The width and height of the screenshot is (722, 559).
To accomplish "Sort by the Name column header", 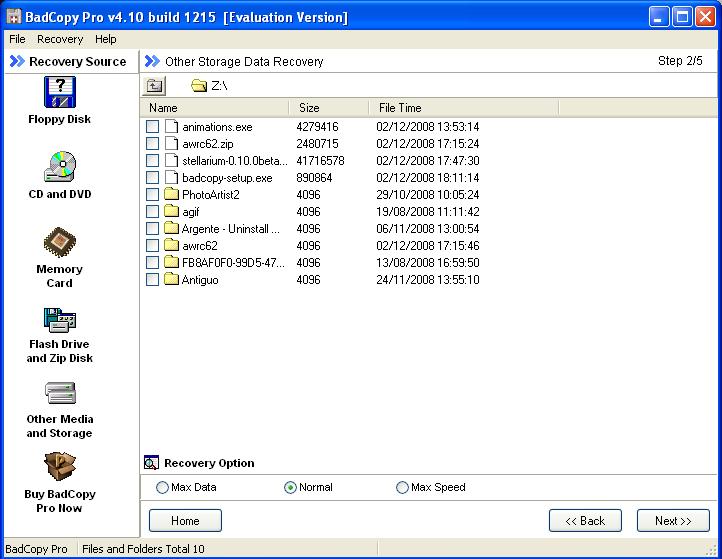I will [x=215, y=108].
